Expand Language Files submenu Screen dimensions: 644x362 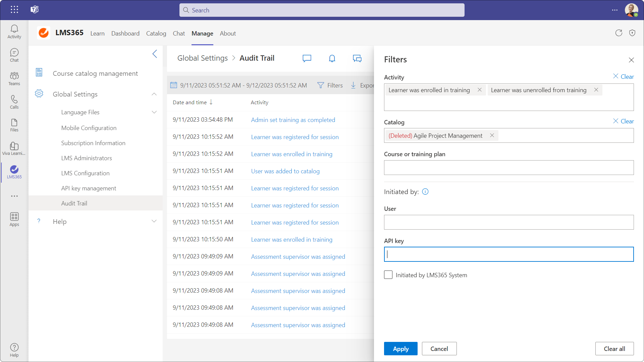[x=154, y=112]
